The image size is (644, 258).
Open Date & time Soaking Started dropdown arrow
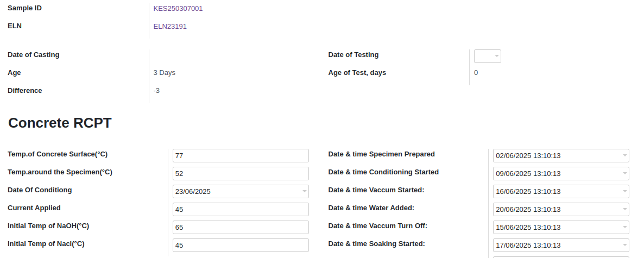click(x=624, y=246)
